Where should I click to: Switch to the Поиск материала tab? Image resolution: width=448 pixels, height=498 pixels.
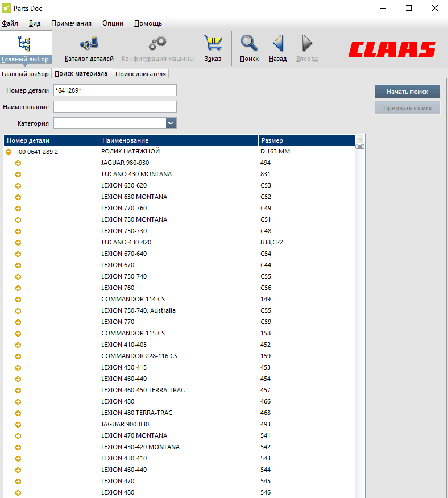[x=81, y=73]
